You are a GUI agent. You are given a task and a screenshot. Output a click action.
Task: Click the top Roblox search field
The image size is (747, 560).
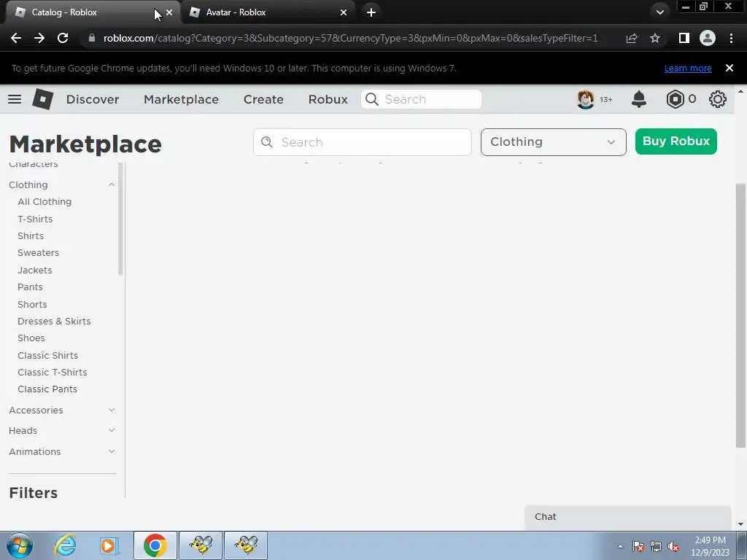click(422, 99)
